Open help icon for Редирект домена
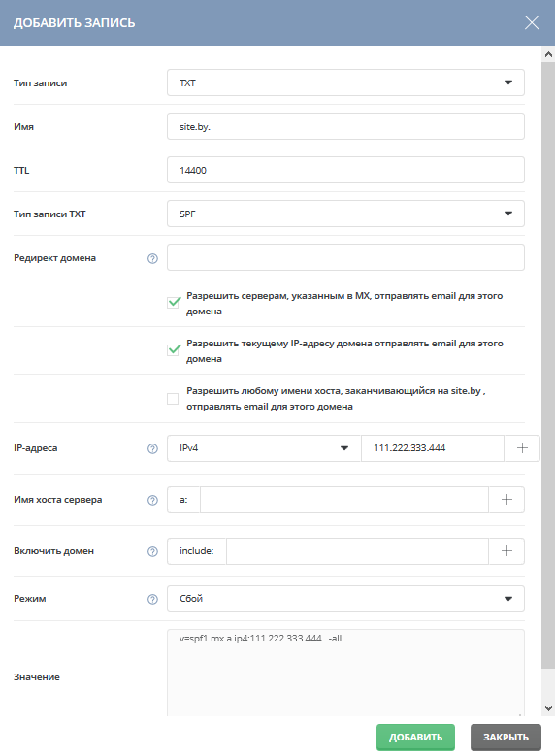Viewport: 555px width, 756px height. tap(152, 258)
